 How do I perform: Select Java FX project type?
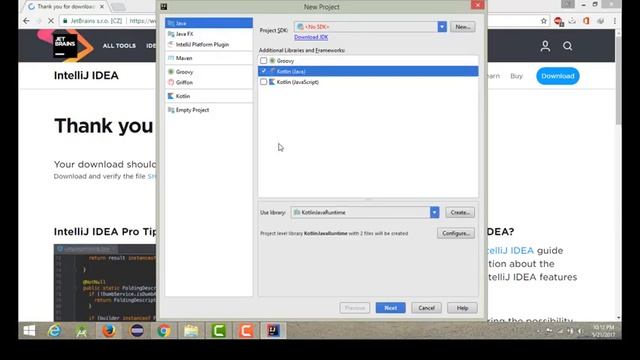pos(209,34)
